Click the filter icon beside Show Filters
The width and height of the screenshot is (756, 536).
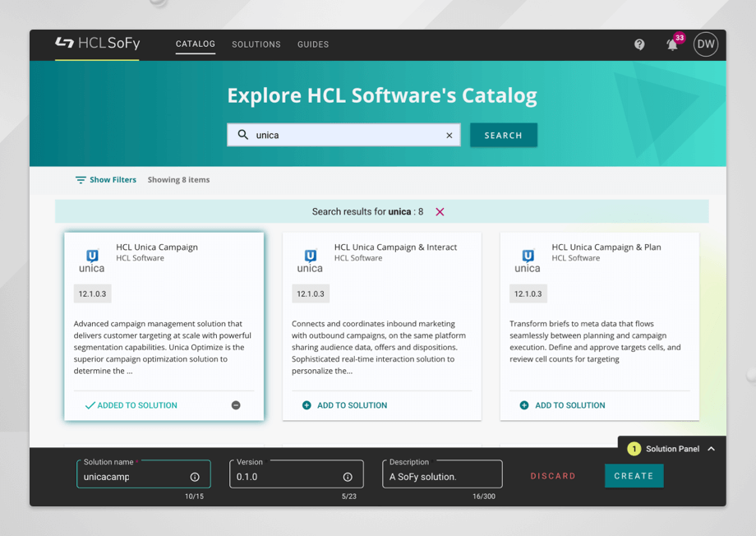tap(81, 179)
